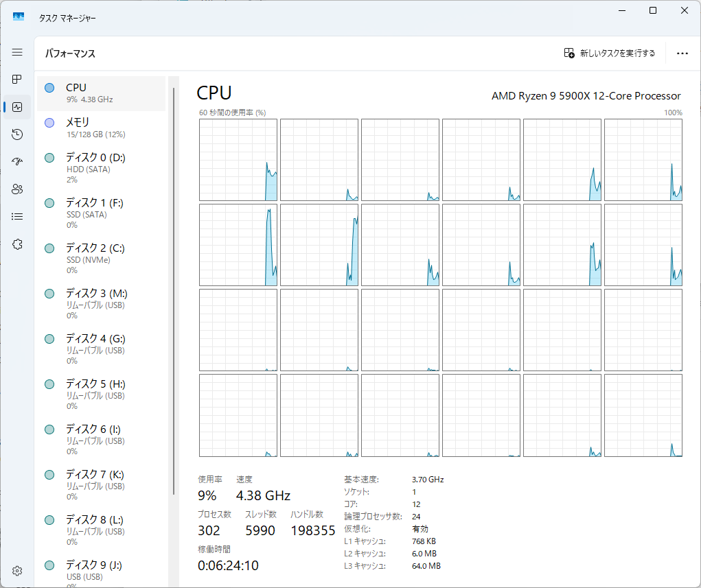The height and width of the screenshot is (588, 701).
Task: Select ディスク 1 (F:) in sidebar
Action: (101, 213)
